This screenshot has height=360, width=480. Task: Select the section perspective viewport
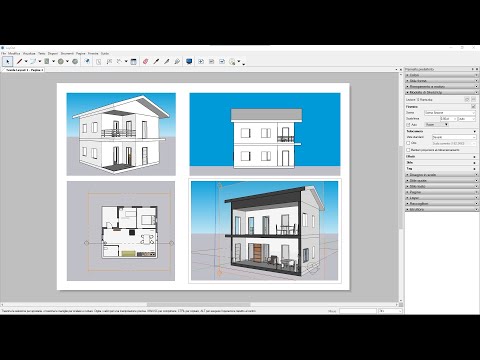(264, 231)
